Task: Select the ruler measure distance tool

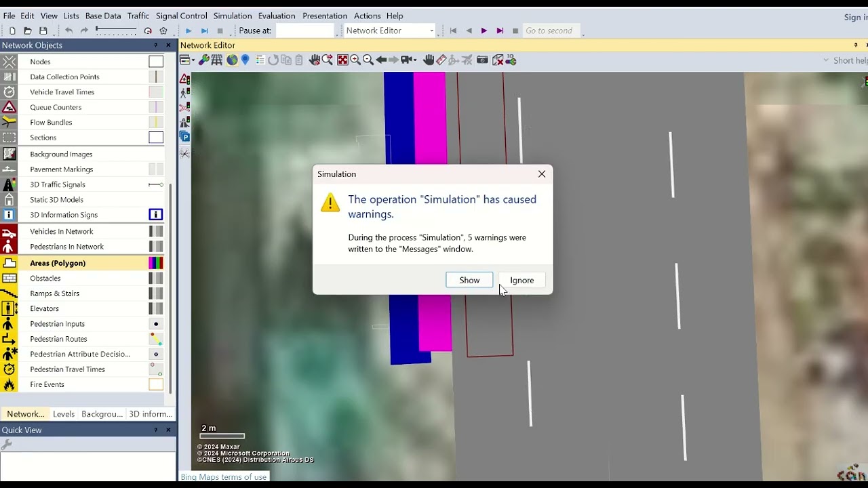Action: click(x=441, y=60)
